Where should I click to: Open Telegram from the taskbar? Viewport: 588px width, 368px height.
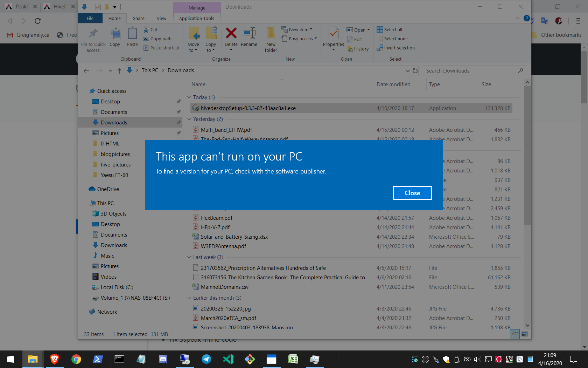(x=206, y=359)
